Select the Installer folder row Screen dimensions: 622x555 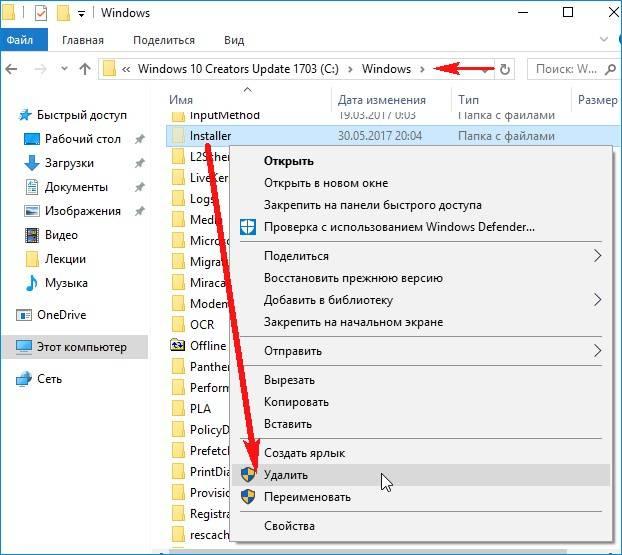pyautogui.click(x=394, y=136)
